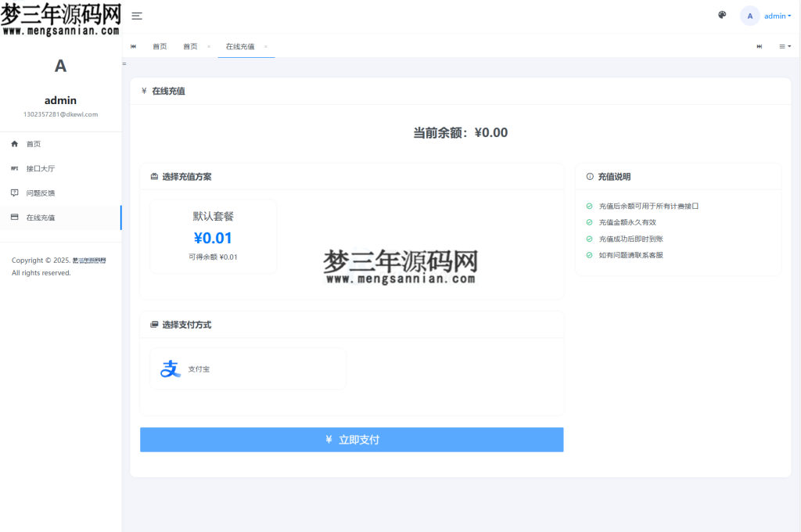Jump tabs backward with the rewind icon
The image size is (801, 532).
point(133,46)
